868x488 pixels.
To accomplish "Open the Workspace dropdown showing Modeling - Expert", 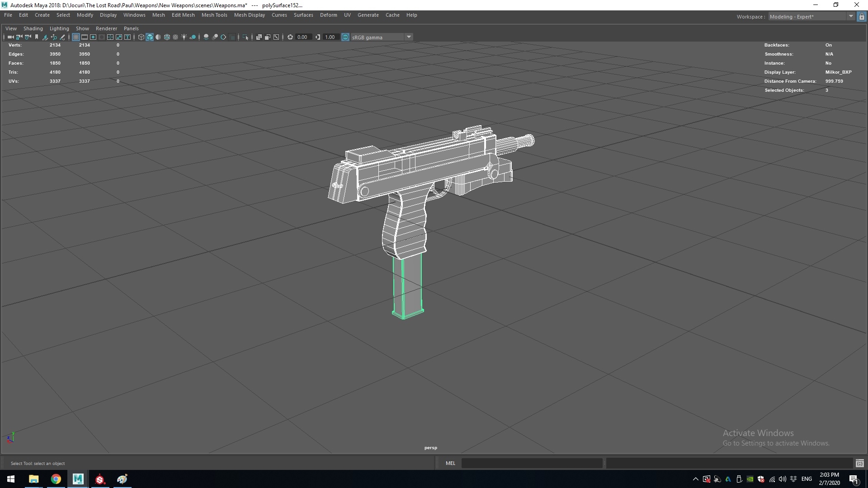I will coord(851,16).
